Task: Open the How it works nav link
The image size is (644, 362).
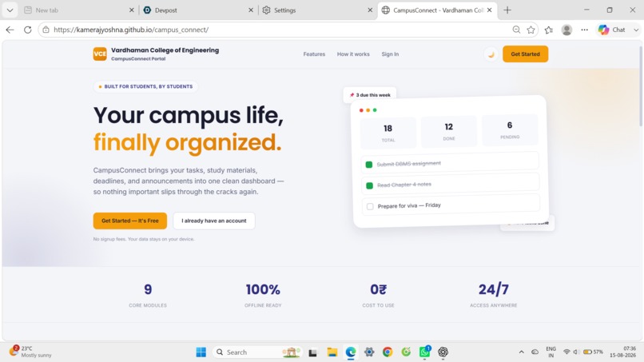Action: [353, 54]
